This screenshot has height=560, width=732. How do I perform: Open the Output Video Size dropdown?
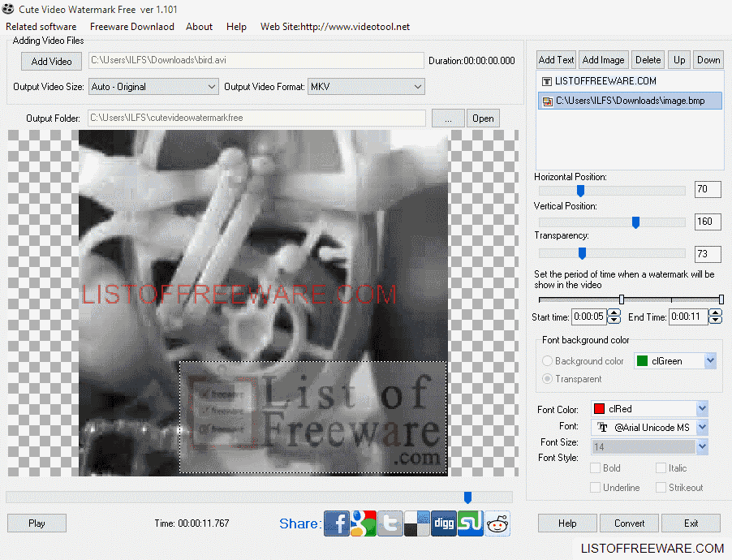coord(153,87)
